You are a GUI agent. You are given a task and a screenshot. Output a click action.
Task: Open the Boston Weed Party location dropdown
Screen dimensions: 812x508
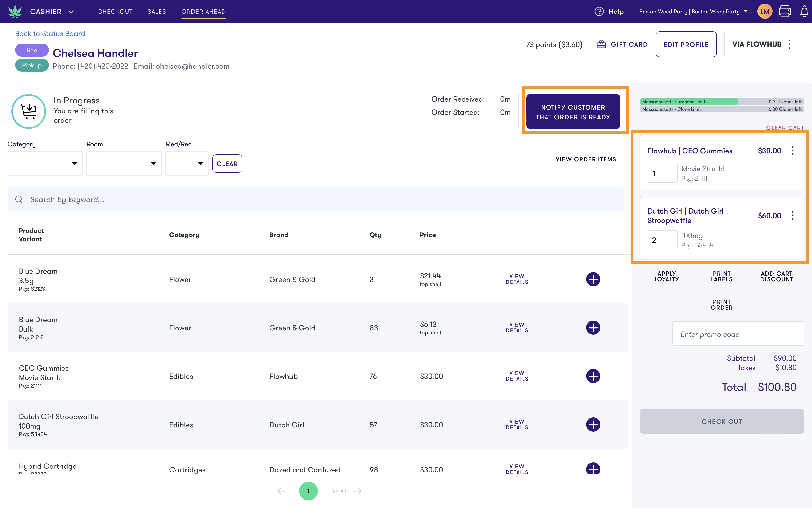click(x=693, y=12)
